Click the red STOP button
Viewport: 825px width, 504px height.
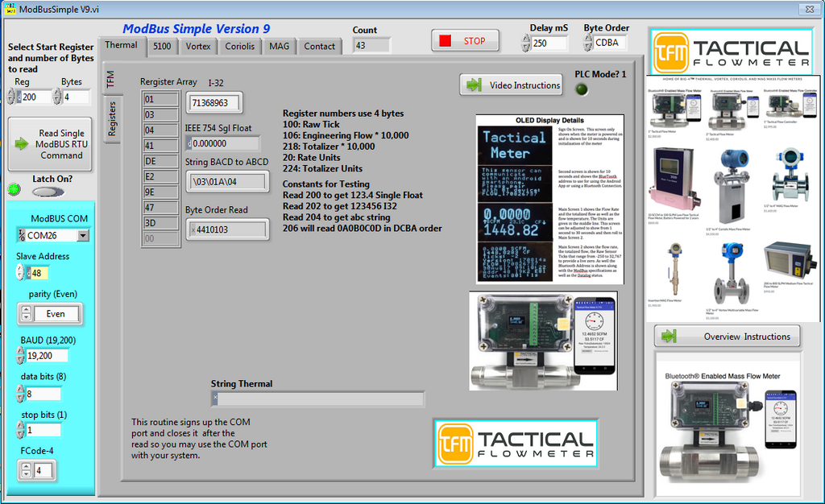click(465, 41)
